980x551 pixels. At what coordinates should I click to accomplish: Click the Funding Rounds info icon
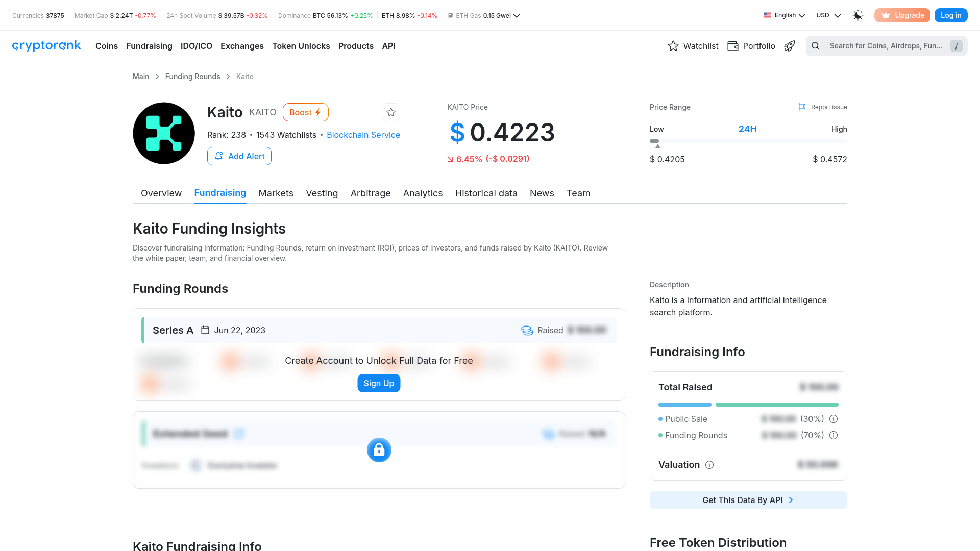pos(834,435)
